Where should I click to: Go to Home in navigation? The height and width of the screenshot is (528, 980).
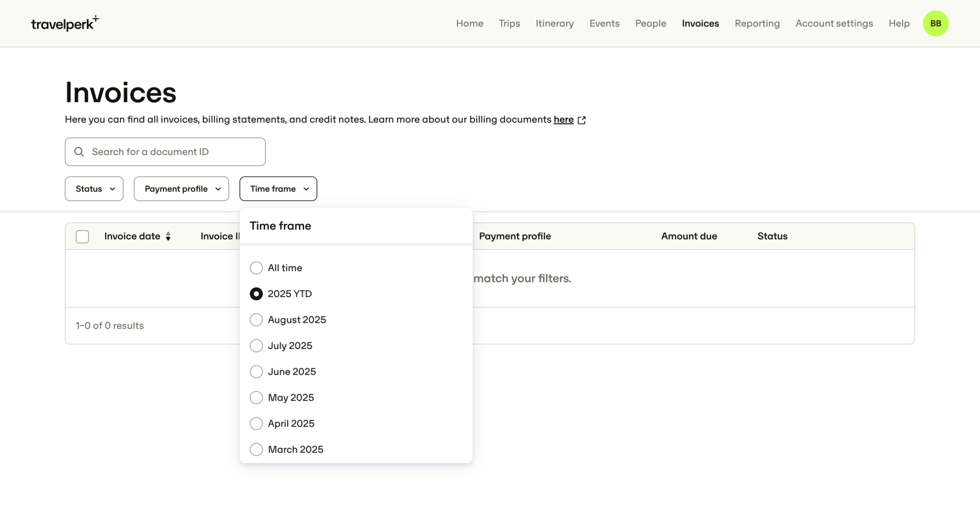pos(469,23)
